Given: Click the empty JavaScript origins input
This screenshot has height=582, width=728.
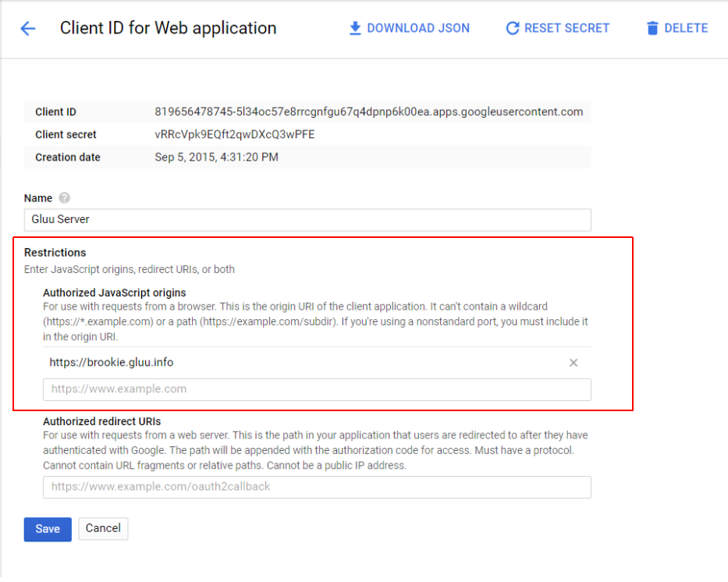Looking at the screenshot, I should click(312, 389).
